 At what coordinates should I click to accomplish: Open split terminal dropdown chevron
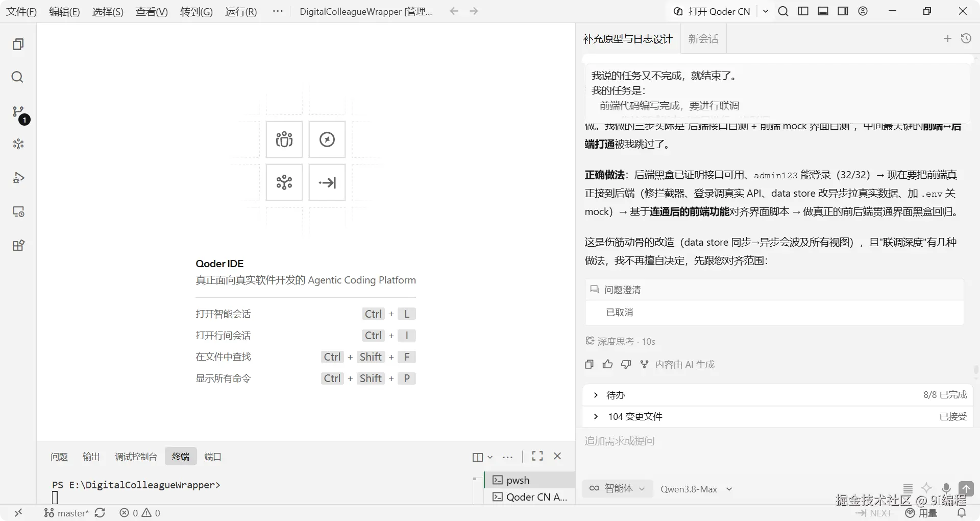tap(490, 457)
